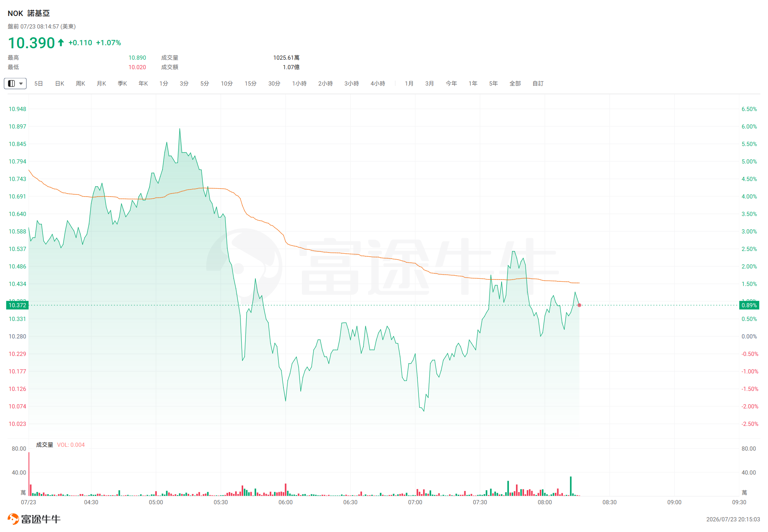Click the 10.372 current price axis tag
768x532 pixels.
click(x=18, y=305)
